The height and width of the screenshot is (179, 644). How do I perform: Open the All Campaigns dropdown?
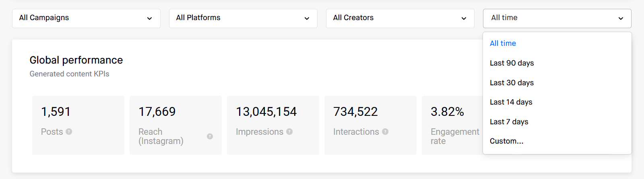tap(86, 18)
